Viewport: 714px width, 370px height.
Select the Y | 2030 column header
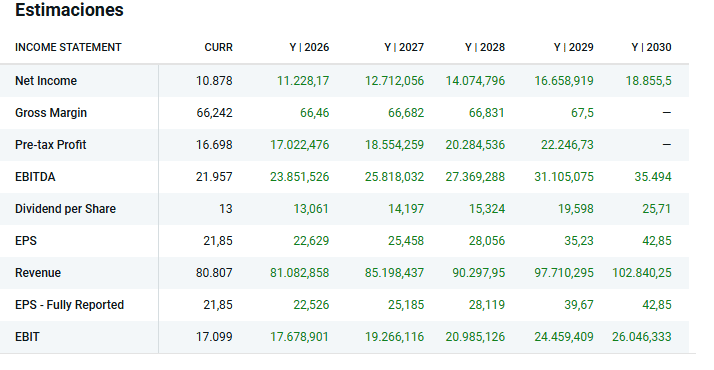pyautogui.click(x=652, y=47)
